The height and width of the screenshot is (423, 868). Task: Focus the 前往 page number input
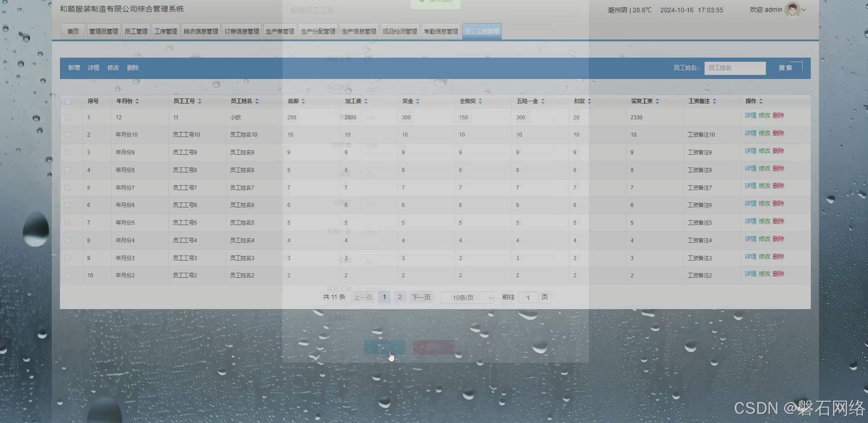click(x=528, y=298)
